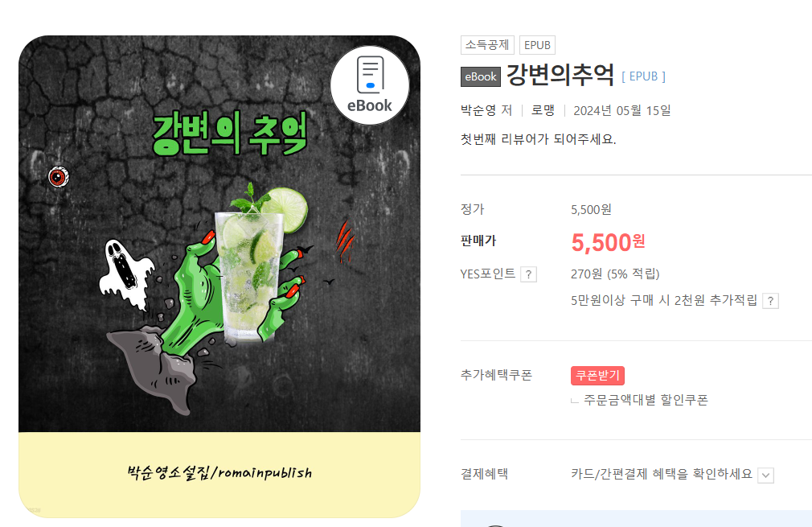Click the dark eBook label badge
The height and width of the screenshot is (527, 812).
click(481, 76)
